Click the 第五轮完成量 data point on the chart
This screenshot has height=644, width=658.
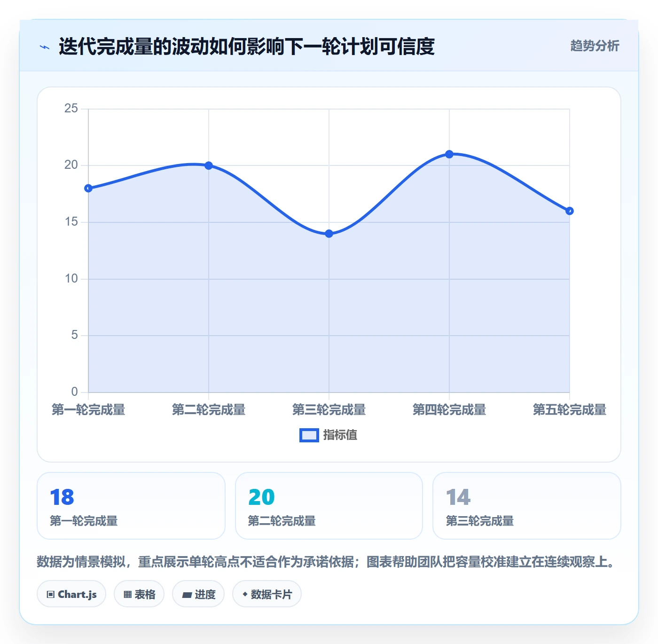coord(570,211)
